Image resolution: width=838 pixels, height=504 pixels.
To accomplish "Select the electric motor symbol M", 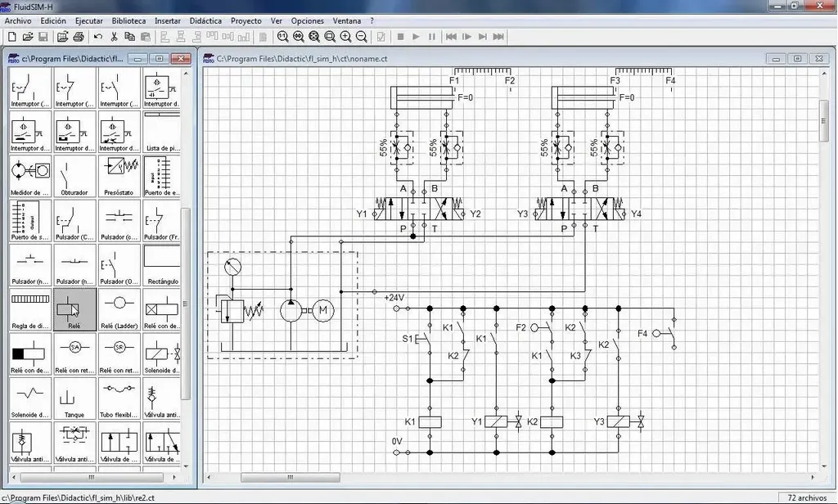I will 322,311.
